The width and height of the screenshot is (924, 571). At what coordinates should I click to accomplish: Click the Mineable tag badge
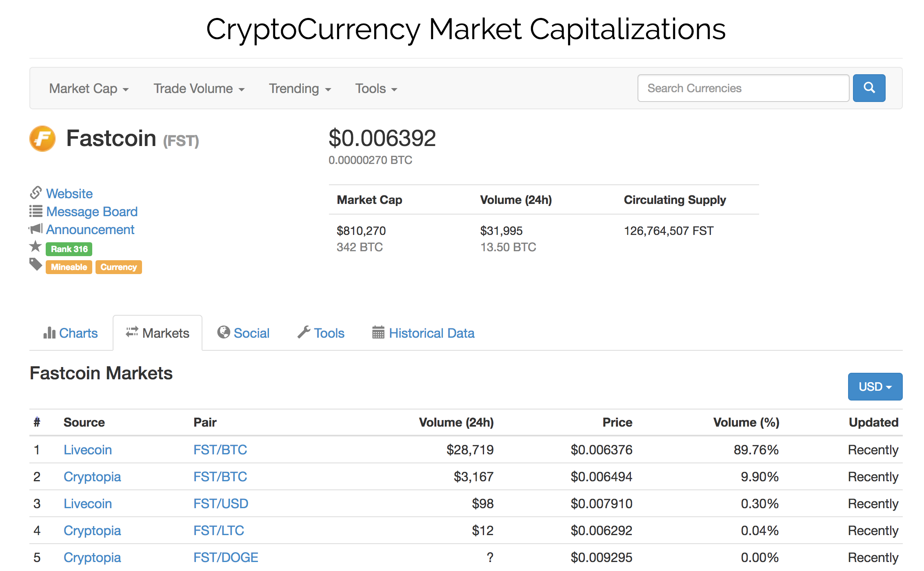[x=69, y=267]
